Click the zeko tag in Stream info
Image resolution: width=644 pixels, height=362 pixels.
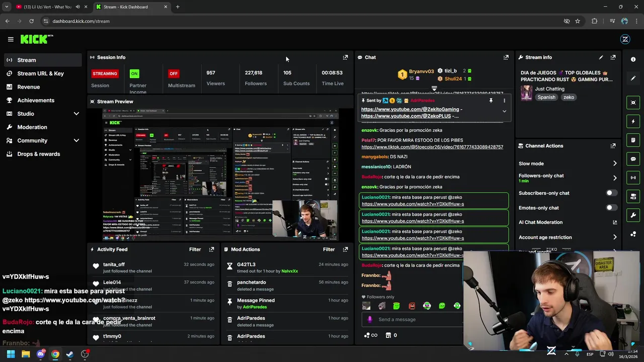[569, 98]
